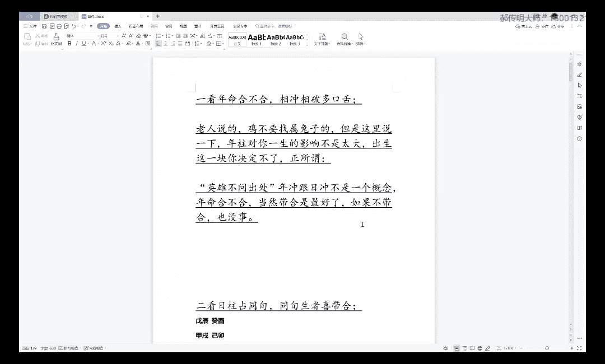
Task: Open the Text Layout (文字排版) tool
Action: (321, 36)
